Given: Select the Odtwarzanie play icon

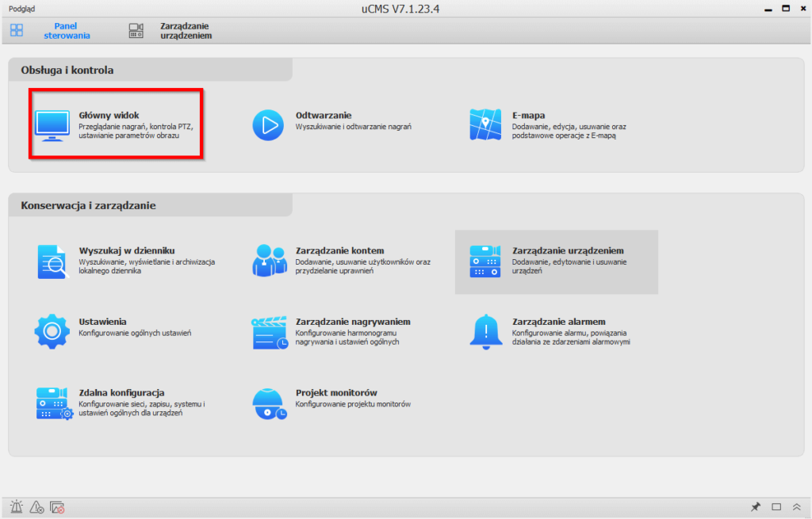Looking at the screenshot, I should pos(269,124).
